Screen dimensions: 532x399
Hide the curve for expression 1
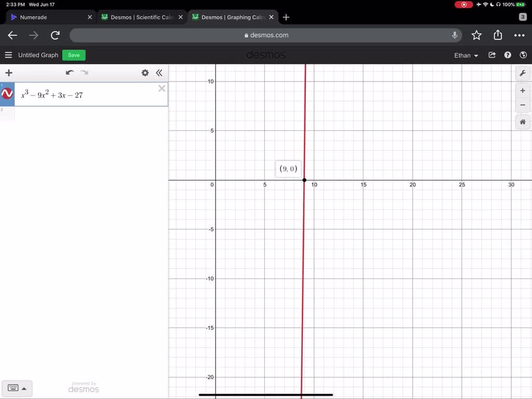7,94
